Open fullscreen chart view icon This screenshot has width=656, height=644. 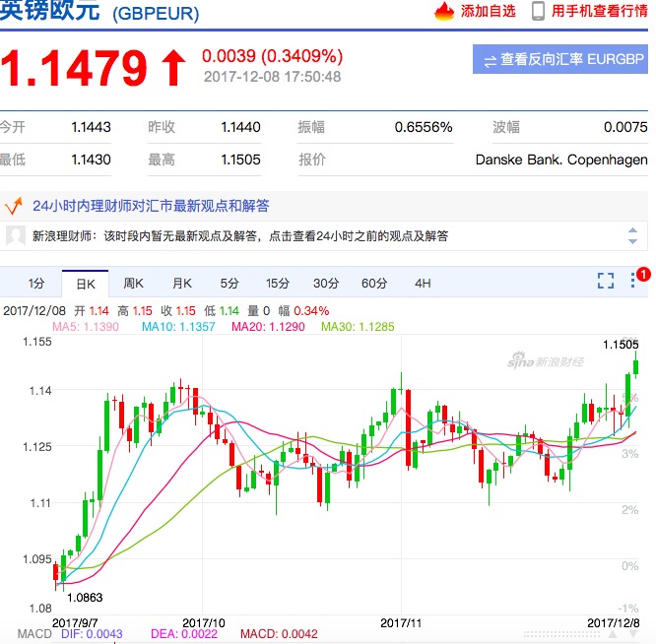point(606,282)
